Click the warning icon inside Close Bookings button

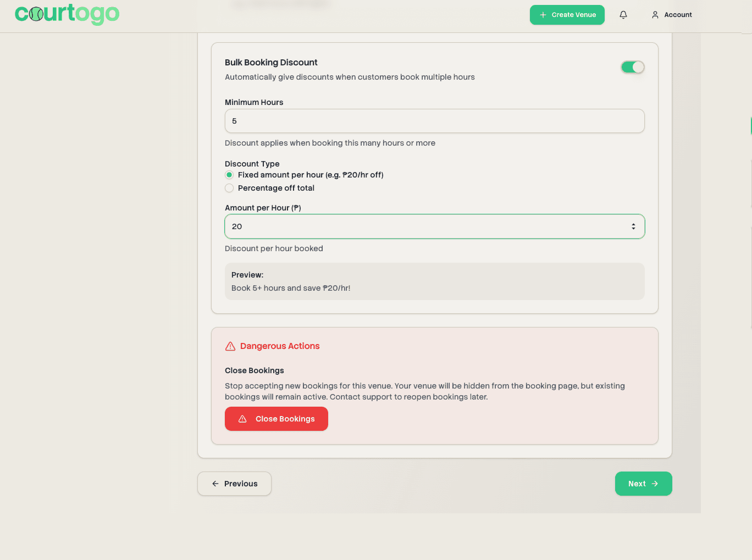(x=242, y=419)
